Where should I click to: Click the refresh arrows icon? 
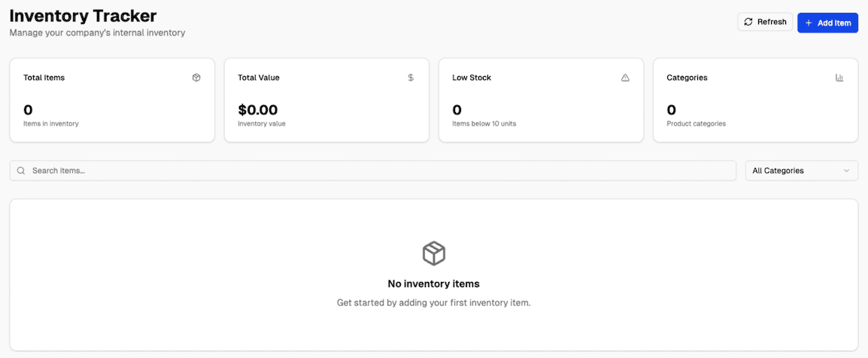tap(748, 22)
